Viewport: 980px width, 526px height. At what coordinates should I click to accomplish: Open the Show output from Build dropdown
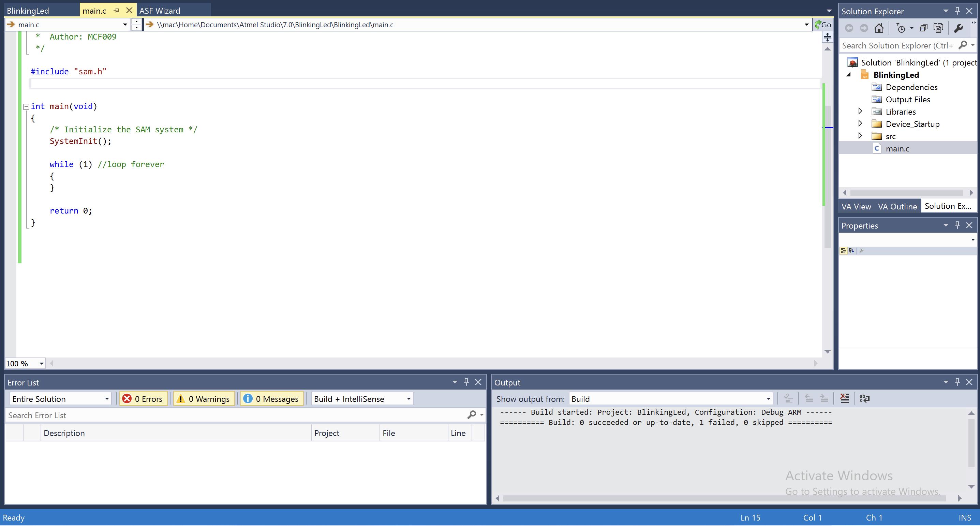pos(671,398)
